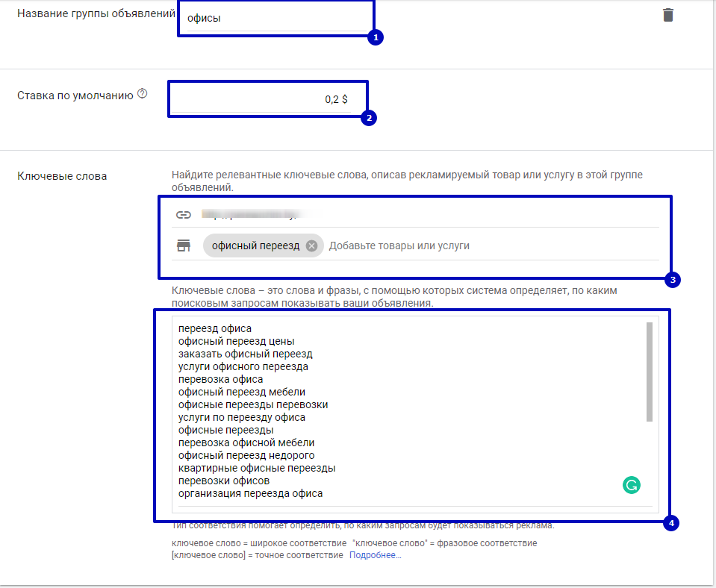Click help icon beside Ставка по умолчанию
This screenshot has width=716, height=588.
tap(143, 95)
